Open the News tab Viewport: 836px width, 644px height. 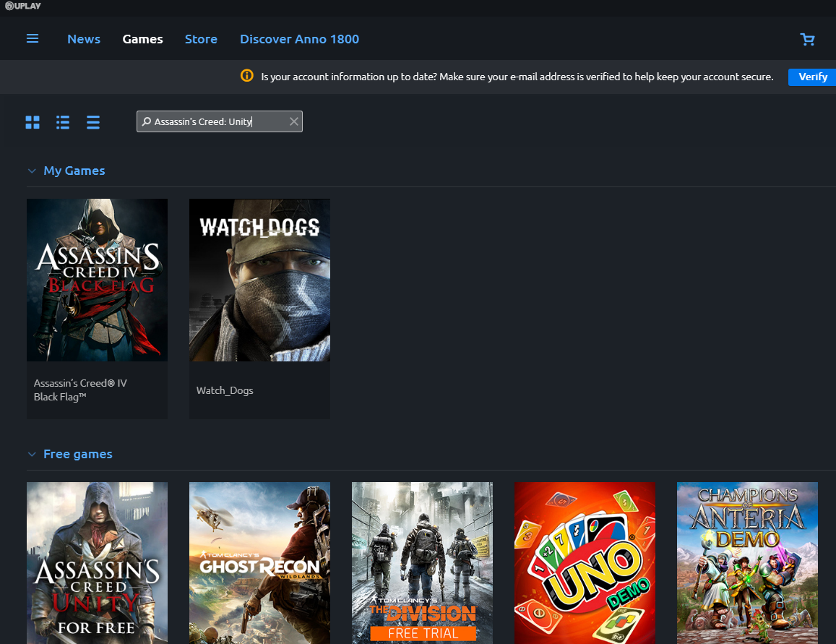(84, 39)
